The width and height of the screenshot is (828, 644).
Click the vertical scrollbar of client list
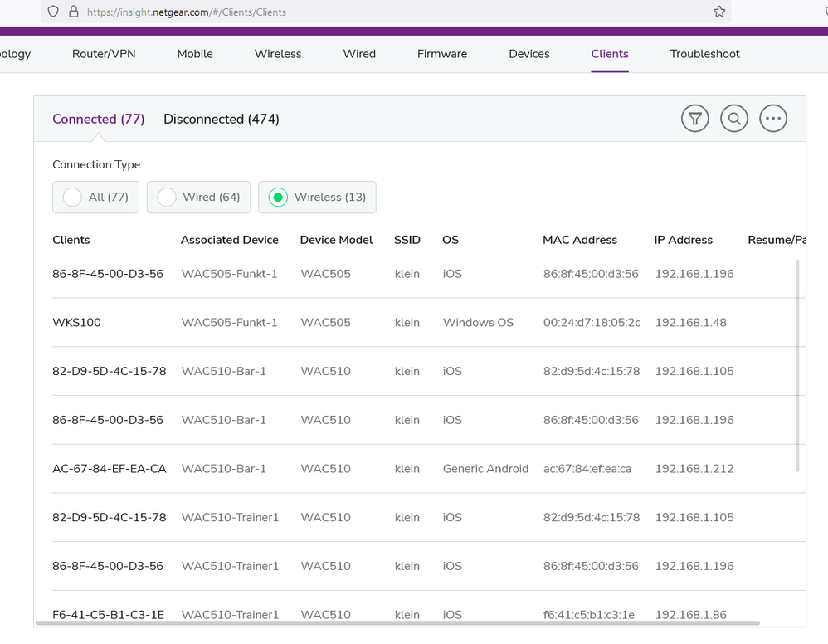[x=797, y=365]
